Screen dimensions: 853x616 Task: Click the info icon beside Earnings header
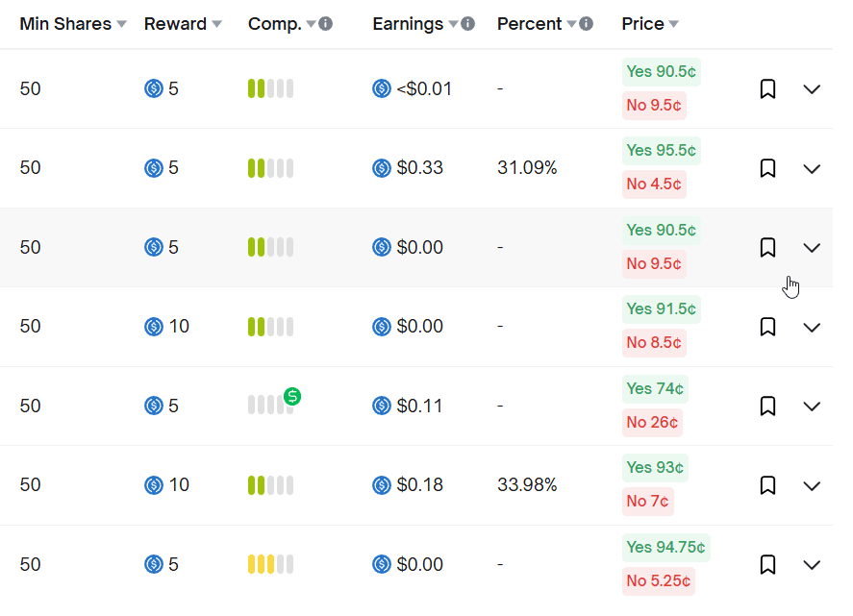(467, 24)
